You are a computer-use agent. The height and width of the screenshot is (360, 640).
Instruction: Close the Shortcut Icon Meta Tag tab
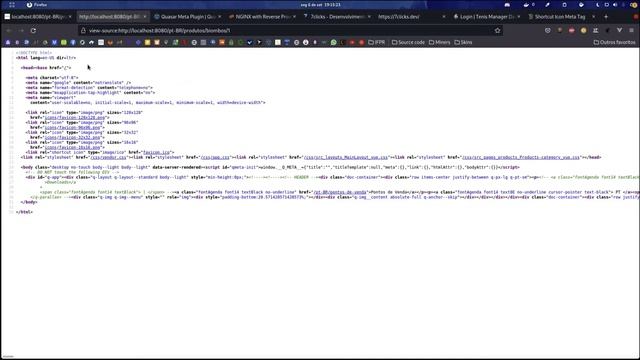point(593,17)
